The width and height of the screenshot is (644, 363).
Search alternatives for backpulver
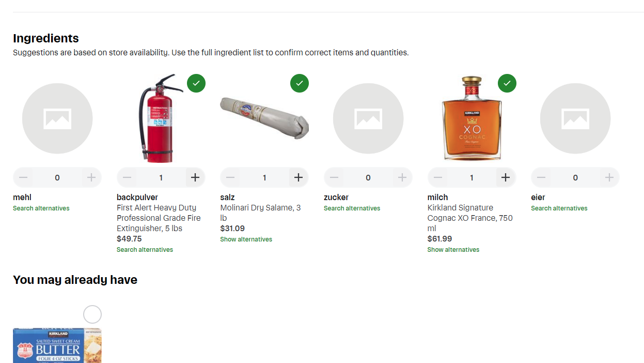[x=145, y=250]
